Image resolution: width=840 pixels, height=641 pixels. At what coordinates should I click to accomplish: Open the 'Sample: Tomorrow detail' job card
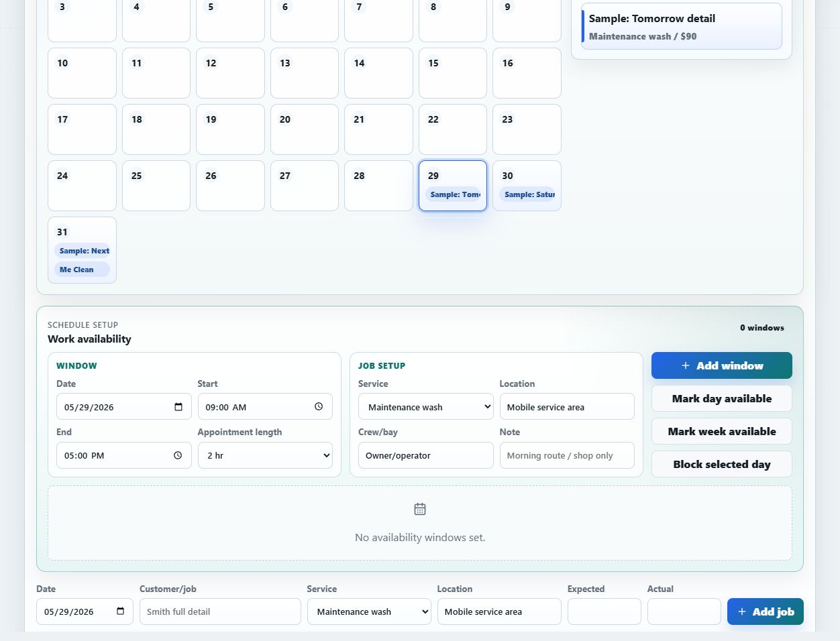(682, 27)
